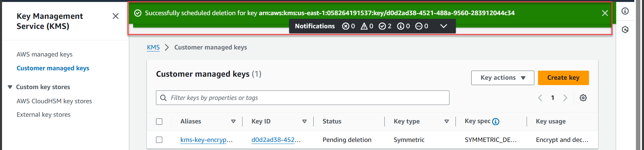The image size is (644, 150).
Task: Click the error notifications count icon
Action: tap(345, 26)
